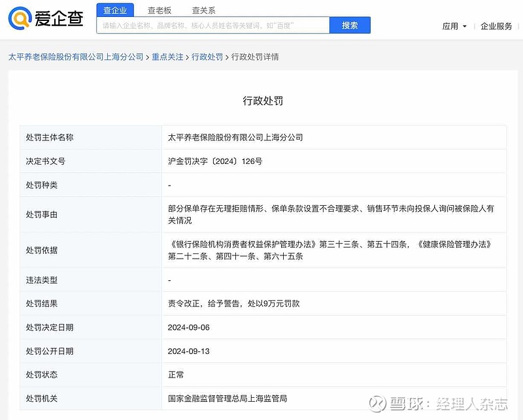
Task: Focus the company name search field
Action: pyautogui.click(x=213, y=25)
